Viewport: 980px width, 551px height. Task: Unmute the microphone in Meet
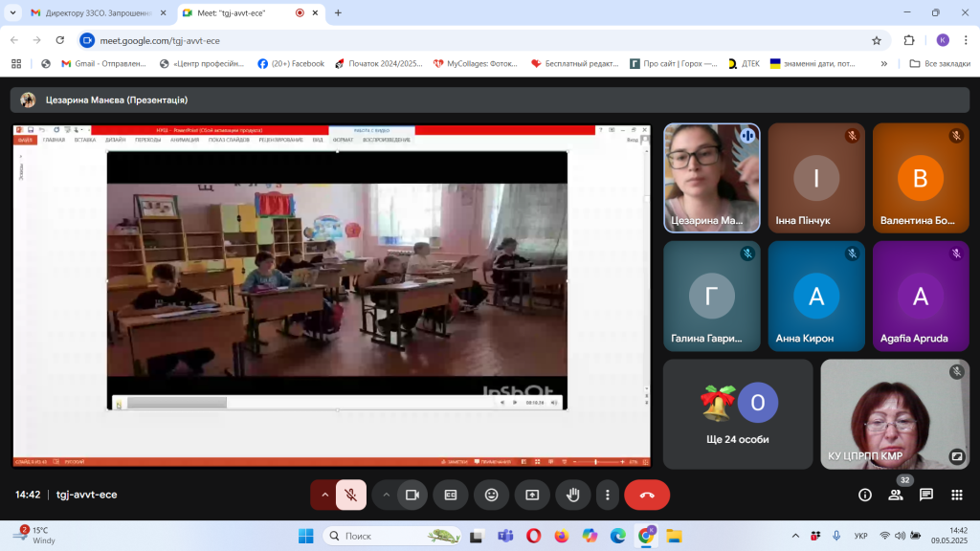pyautogui.click(x=351, y=495)
